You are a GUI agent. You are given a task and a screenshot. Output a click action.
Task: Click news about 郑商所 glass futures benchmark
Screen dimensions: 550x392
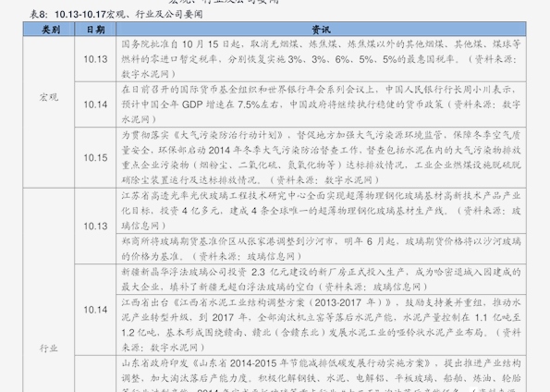point(321,249)
